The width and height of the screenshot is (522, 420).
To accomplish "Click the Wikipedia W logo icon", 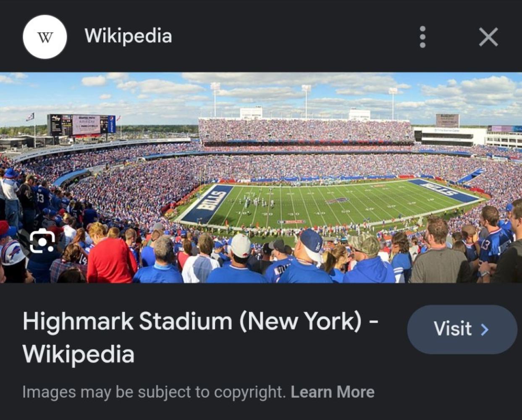I will 45,37.
